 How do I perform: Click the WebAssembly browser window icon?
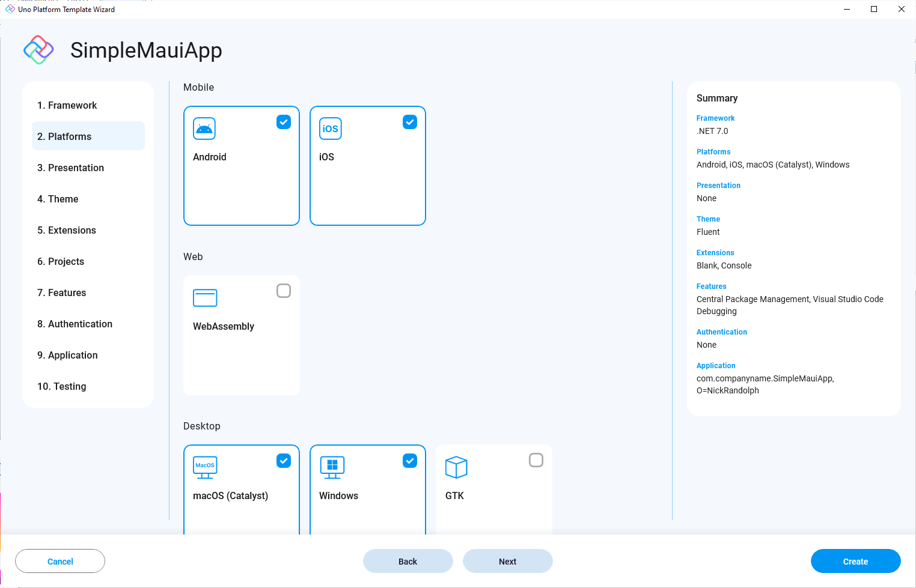coord(205,298)
